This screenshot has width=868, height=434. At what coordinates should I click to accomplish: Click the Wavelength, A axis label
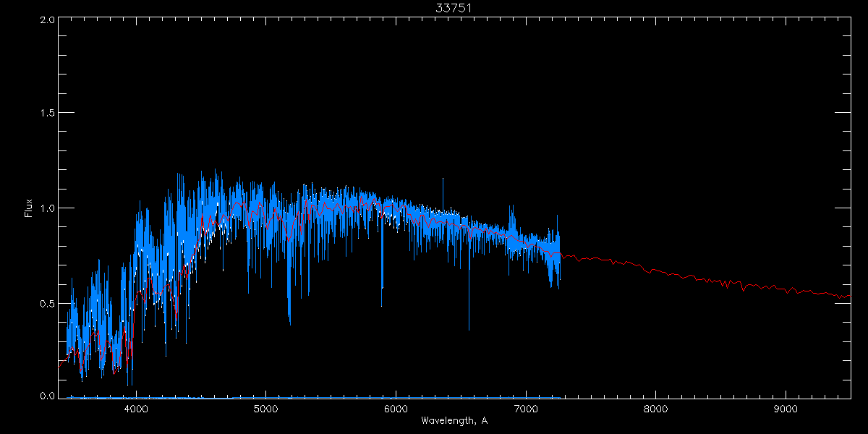coord(454,421)
